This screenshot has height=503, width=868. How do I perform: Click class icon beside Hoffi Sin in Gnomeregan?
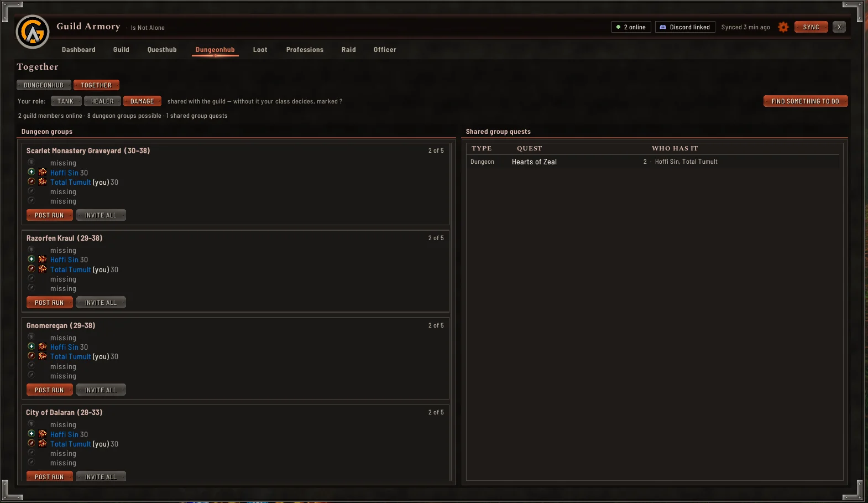[43, 346]
